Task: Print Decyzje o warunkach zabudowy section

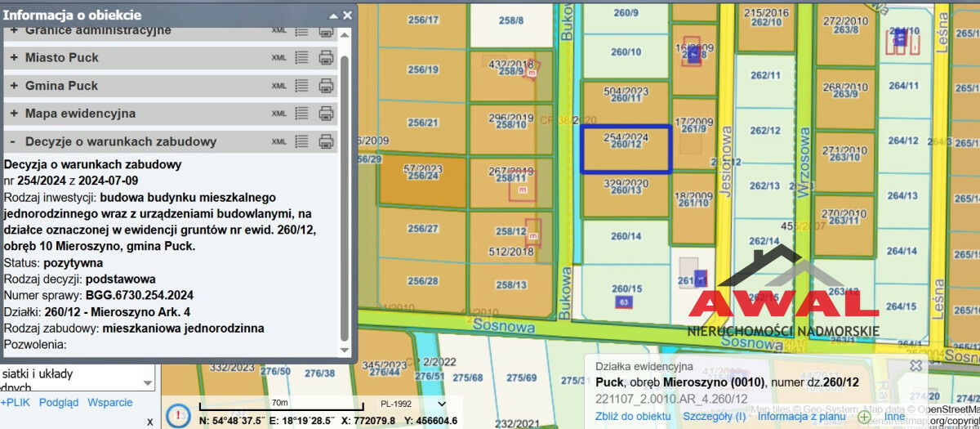Action: 326,141
